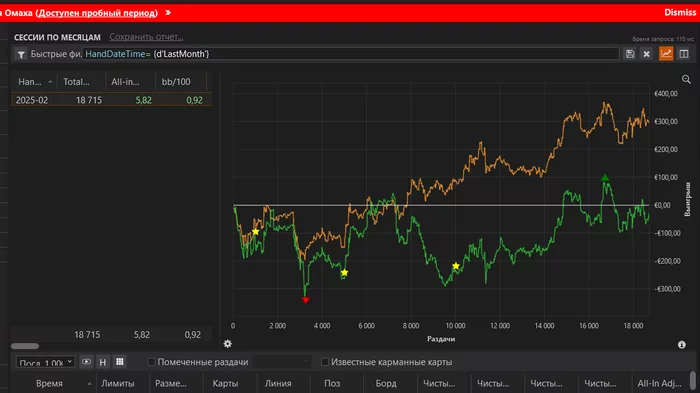Click the yellow star near 1 000 hands

click(x=255, y=231)
